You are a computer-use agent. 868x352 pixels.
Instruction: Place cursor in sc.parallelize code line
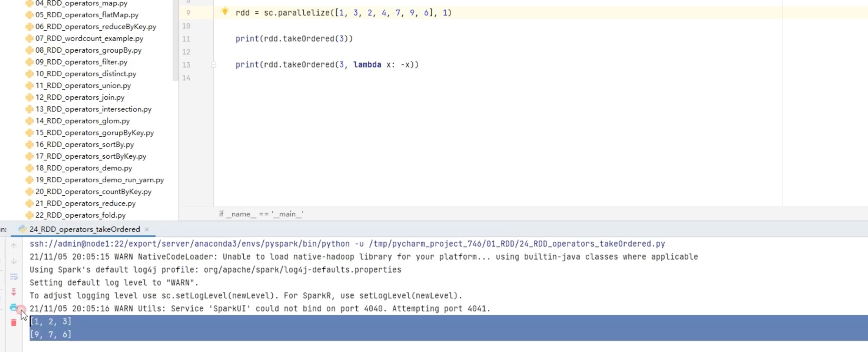click(343, 13)
